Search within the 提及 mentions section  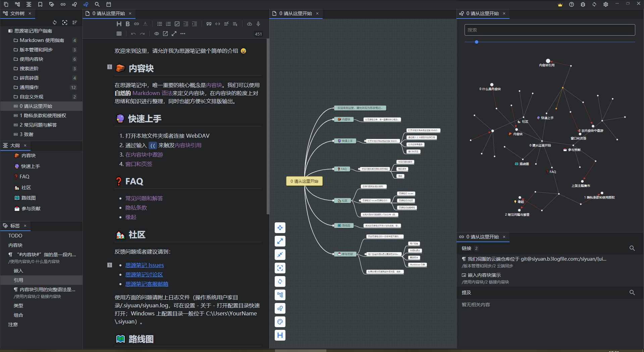632,293
